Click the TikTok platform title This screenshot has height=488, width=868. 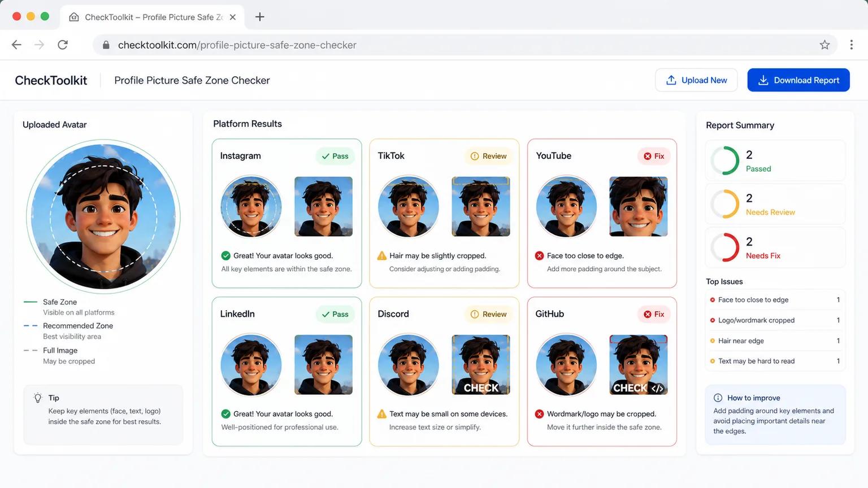391,156
